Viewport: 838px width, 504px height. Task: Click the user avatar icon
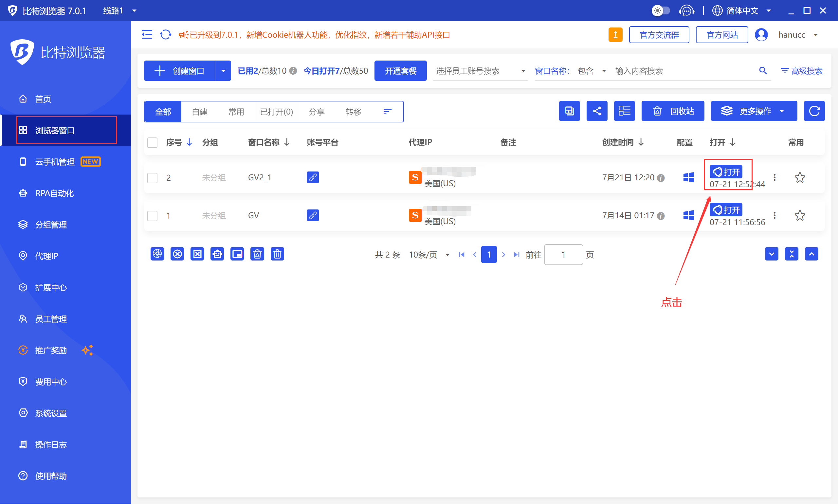click(761, 35)
